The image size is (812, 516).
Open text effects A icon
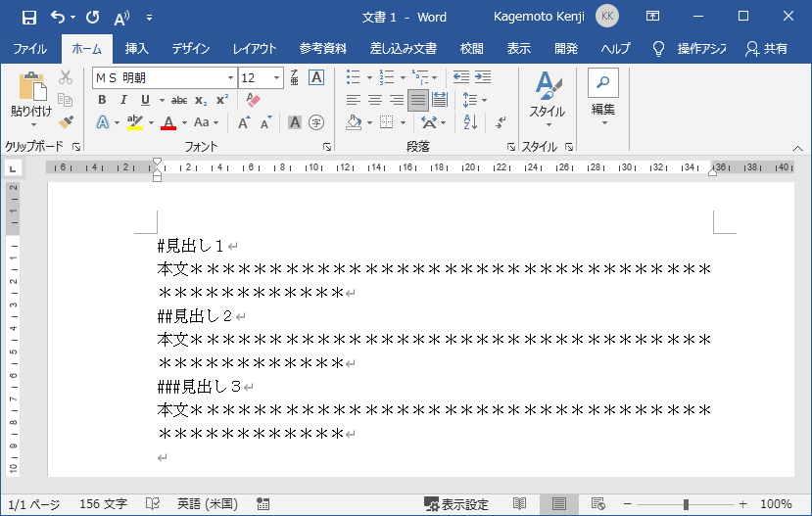103,122
